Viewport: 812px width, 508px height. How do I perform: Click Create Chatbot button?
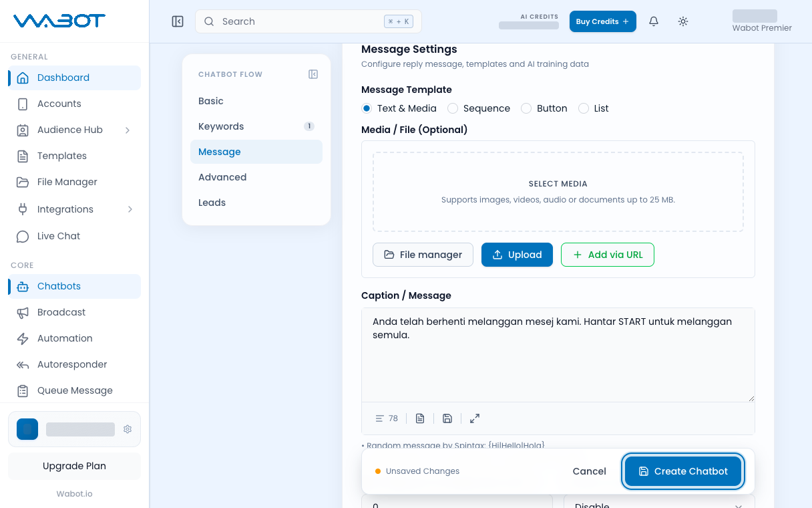tap(683, 471)
